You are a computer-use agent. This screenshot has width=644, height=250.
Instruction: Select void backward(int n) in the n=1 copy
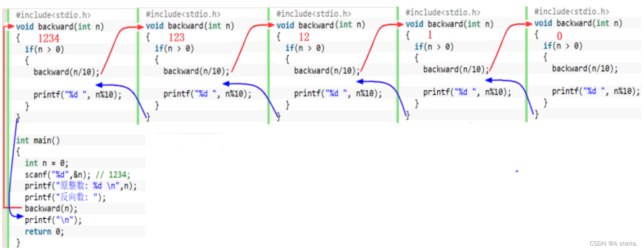[x=449, y=24]
